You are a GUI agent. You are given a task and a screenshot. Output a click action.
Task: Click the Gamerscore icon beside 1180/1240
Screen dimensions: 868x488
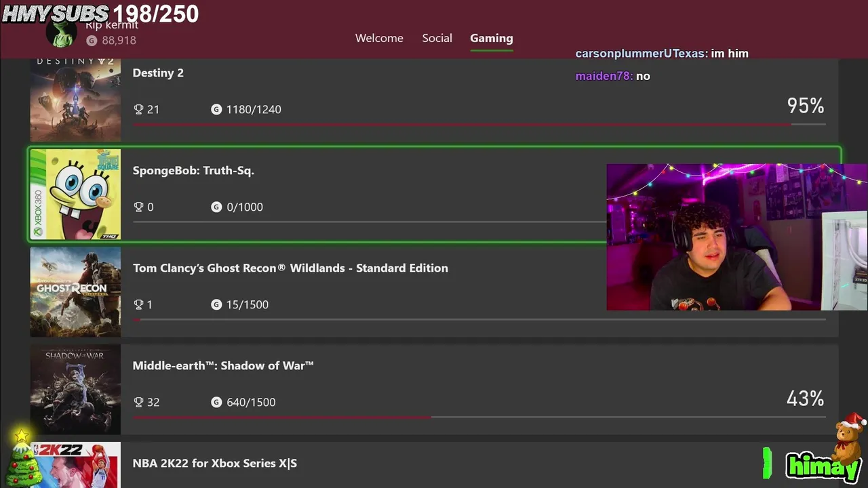point(216,109)
